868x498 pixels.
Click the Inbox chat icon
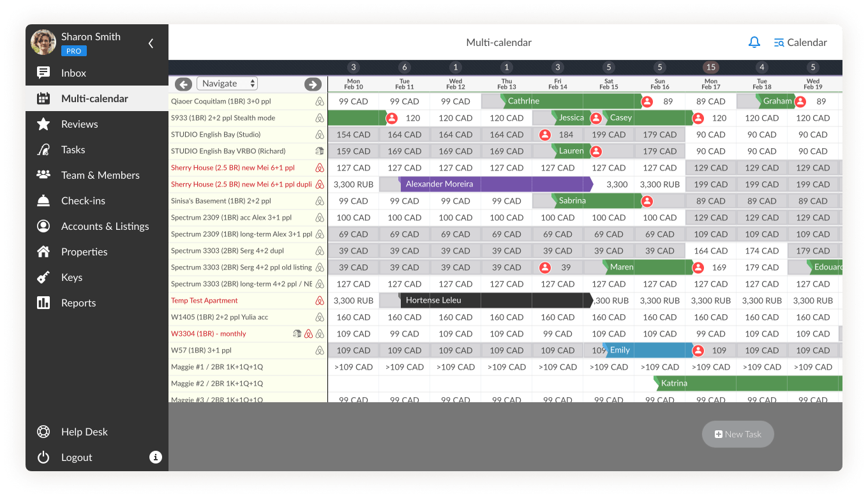click(x=43, y=73)
